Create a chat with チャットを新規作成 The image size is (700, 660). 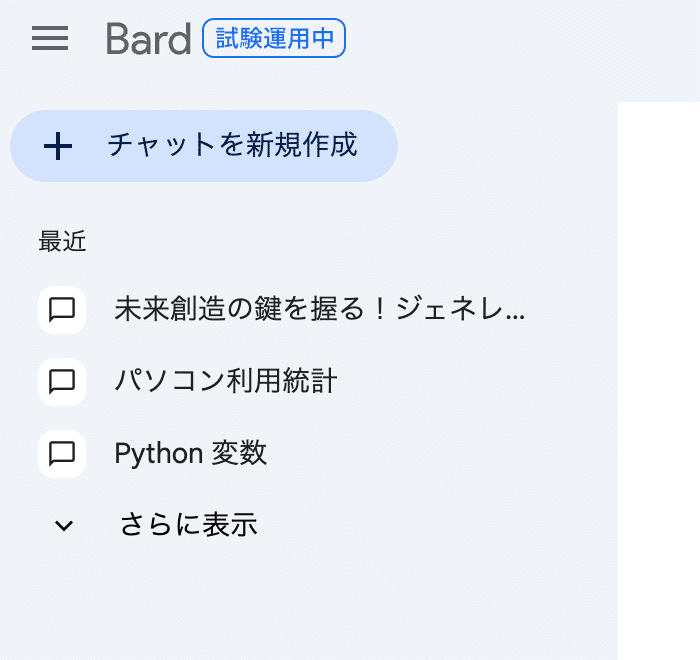pyautogui.click(x=204, y=146)
